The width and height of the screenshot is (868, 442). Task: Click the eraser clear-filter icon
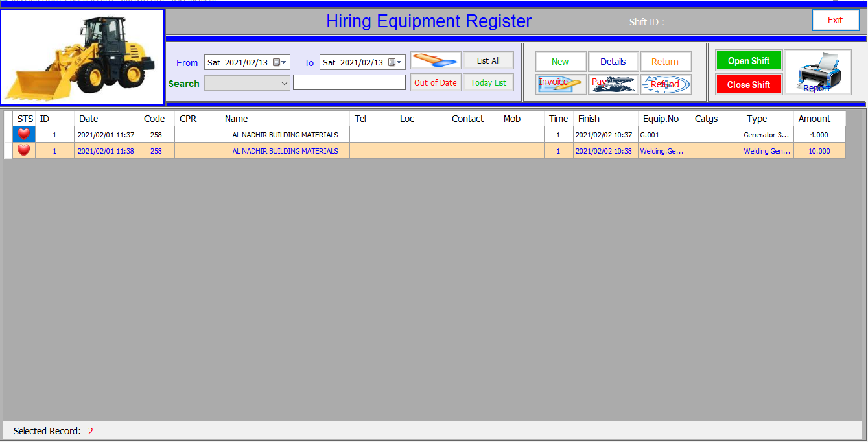point(436,61)
